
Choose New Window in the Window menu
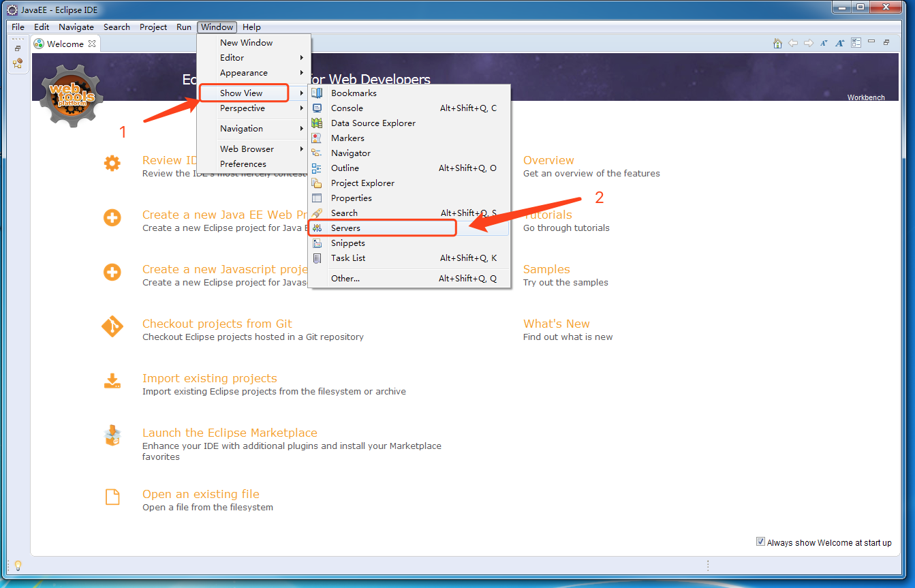coord(253,42)
